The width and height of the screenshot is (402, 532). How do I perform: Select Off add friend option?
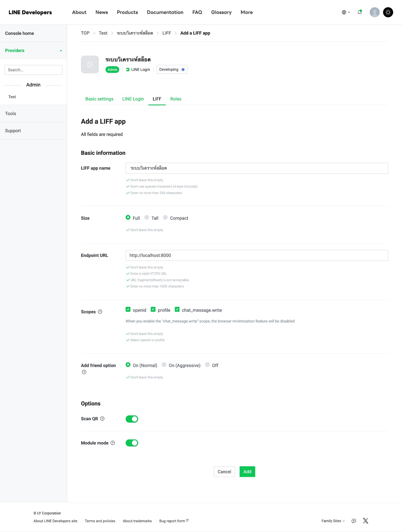pyautogui.click(x=207, y=365)
